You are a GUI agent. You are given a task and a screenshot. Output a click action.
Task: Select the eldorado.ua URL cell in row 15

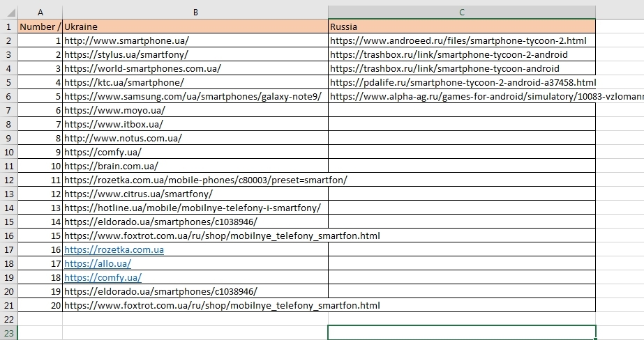click(x=195, y=222)
